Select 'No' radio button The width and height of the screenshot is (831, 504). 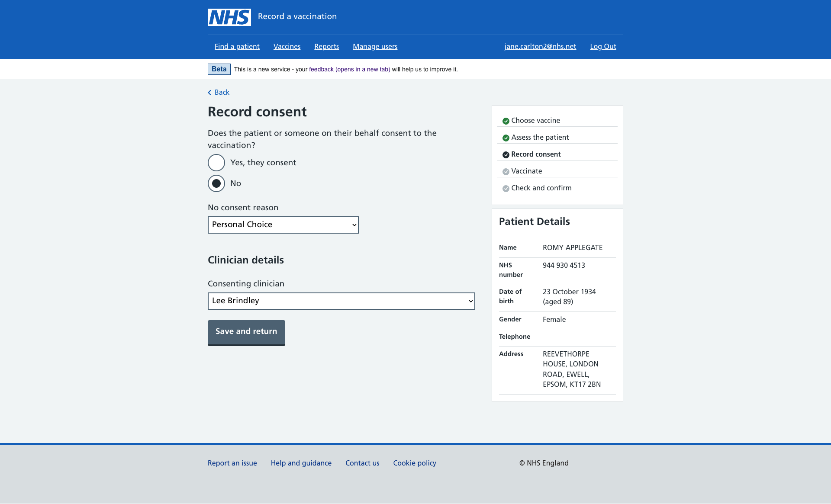216,183
